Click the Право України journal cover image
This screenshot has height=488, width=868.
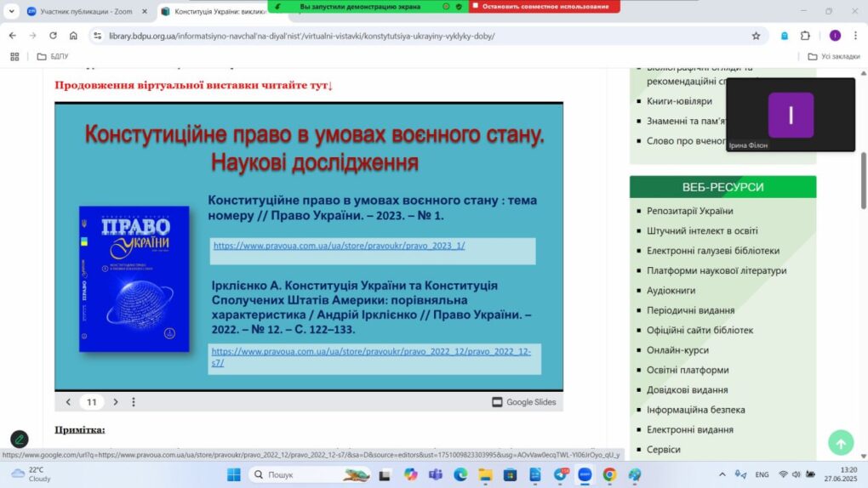pos(134,279)
